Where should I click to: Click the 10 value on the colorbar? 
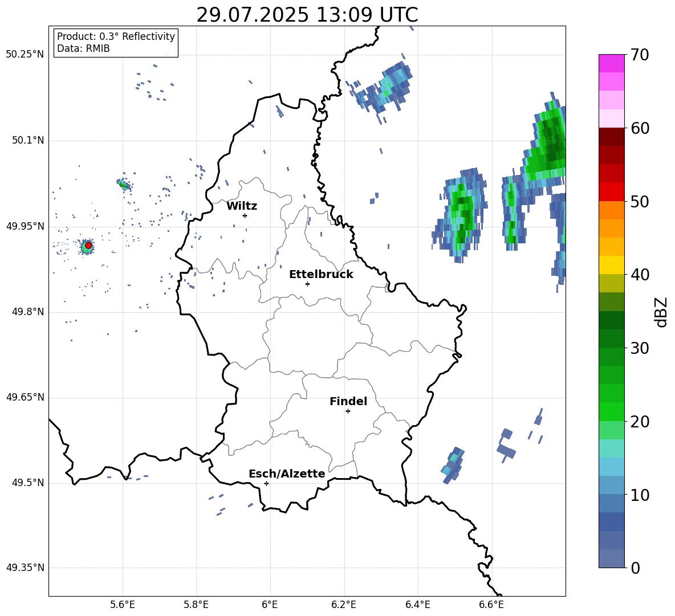tap(640, 495)
